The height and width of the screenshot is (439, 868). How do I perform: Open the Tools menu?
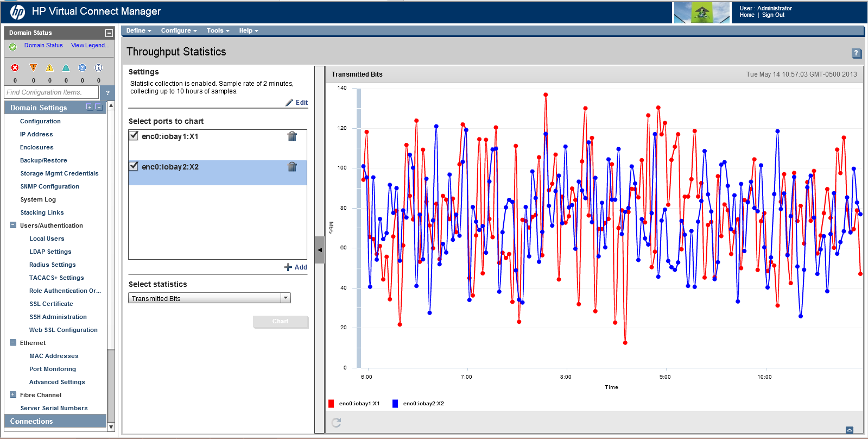click(218, 31)
